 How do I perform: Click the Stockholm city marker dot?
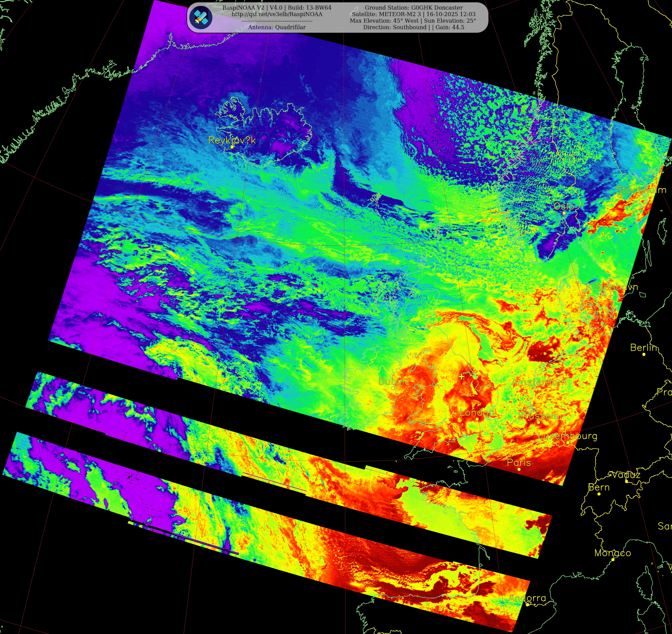(x=641, y=197)
